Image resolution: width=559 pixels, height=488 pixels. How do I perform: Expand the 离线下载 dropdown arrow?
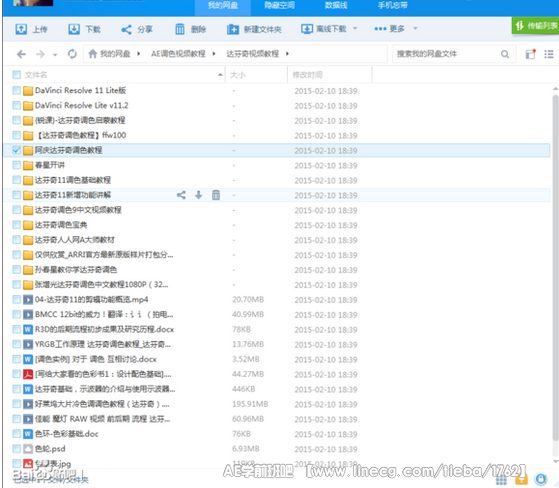click(x=355, y=29)
